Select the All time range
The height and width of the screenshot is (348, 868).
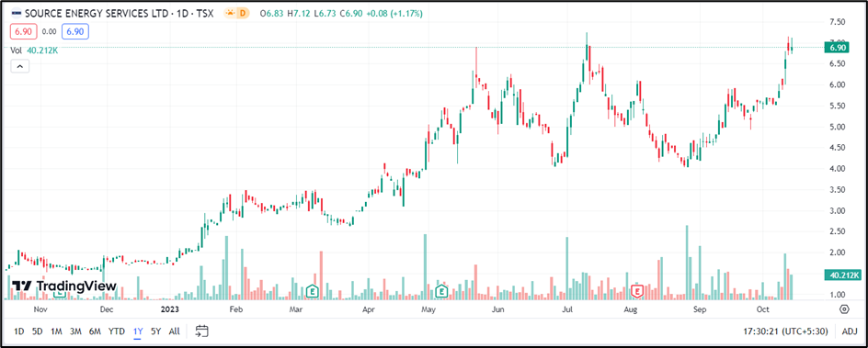tap(175, 331)
